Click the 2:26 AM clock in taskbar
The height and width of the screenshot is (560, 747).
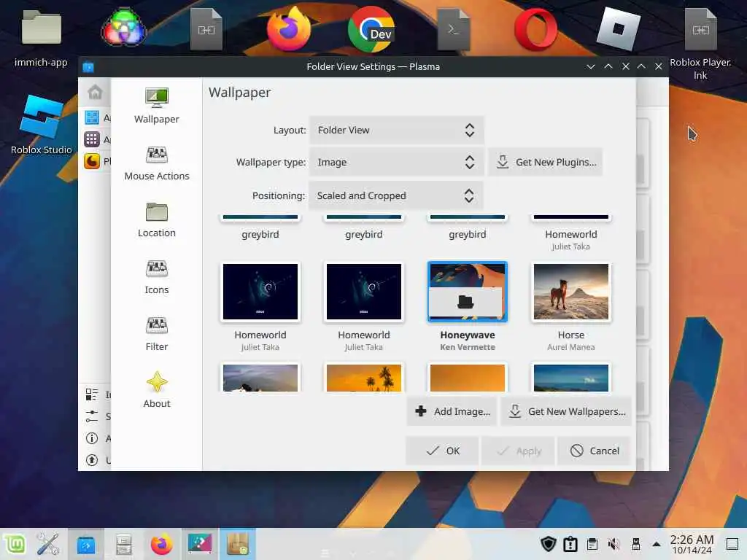click(692, 544)
